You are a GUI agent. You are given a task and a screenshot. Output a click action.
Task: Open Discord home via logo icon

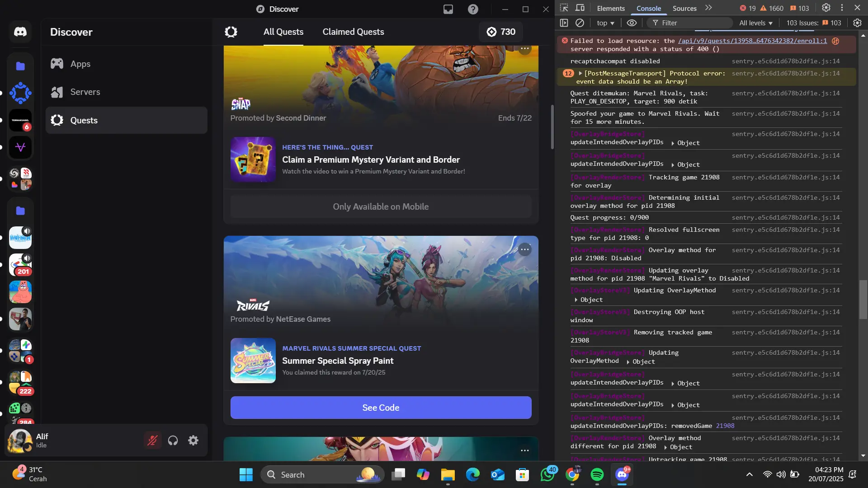20,32
